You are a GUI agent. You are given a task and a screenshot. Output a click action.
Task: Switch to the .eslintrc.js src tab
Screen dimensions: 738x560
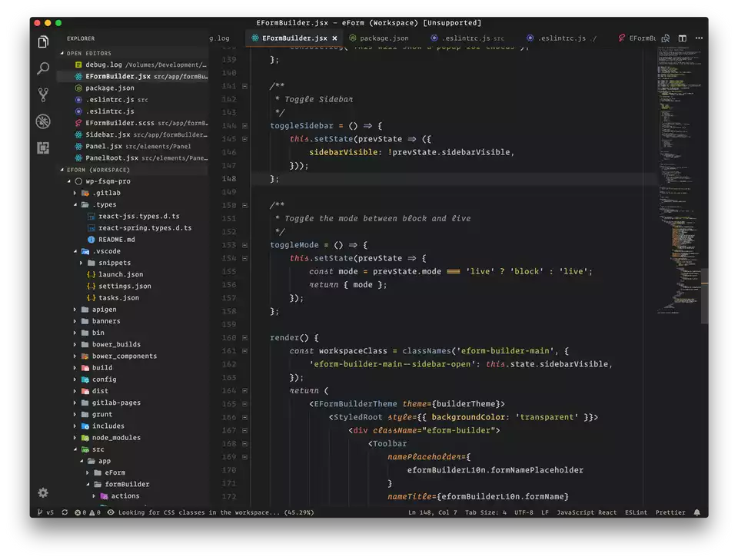[467, 38]
